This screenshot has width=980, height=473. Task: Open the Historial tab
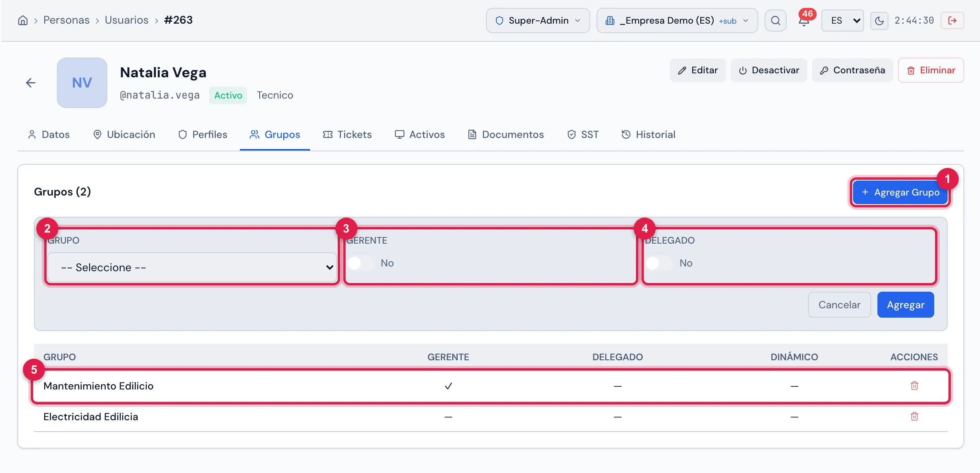(x=649, y=134)
